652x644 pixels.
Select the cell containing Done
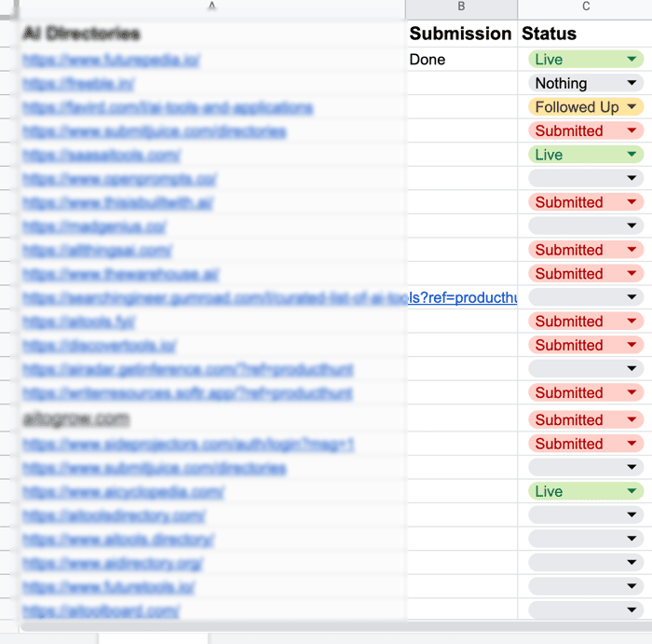(462, 60)
